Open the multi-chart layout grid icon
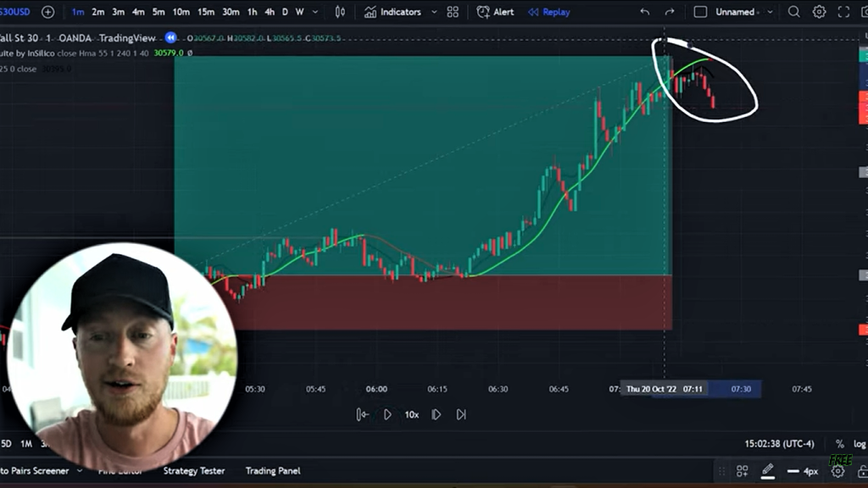 [x=452, y=12]
